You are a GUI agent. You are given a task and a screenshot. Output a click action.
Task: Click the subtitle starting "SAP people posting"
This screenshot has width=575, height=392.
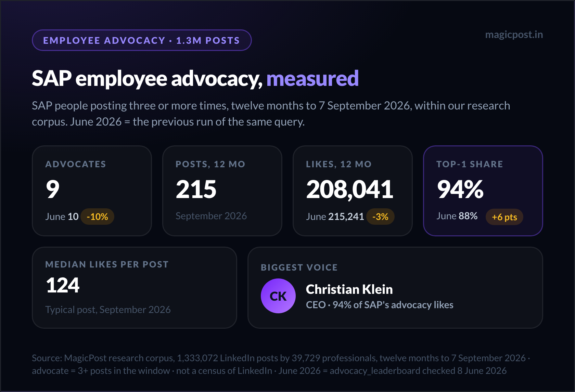point(271,114)
